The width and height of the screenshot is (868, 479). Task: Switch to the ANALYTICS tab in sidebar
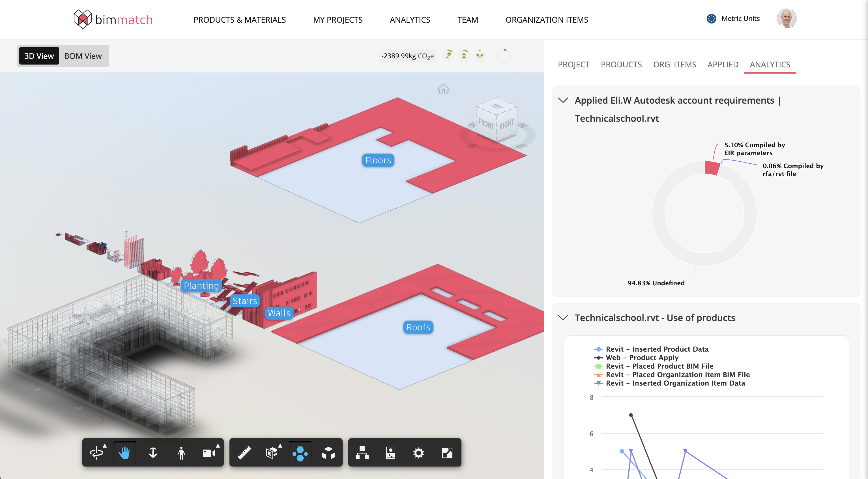(x=770, y=64)
